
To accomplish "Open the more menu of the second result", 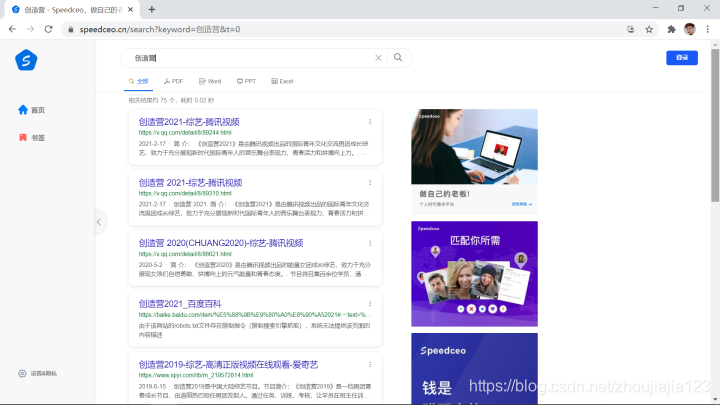I will (x=370, y=183).
